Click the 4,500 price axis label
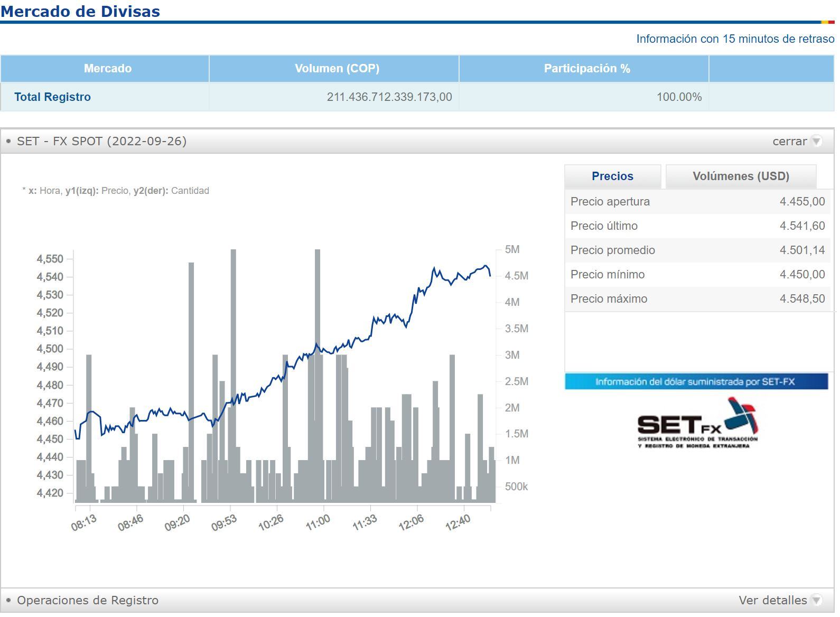The width and height of the screenshot is (840, 617). (50, 349)
